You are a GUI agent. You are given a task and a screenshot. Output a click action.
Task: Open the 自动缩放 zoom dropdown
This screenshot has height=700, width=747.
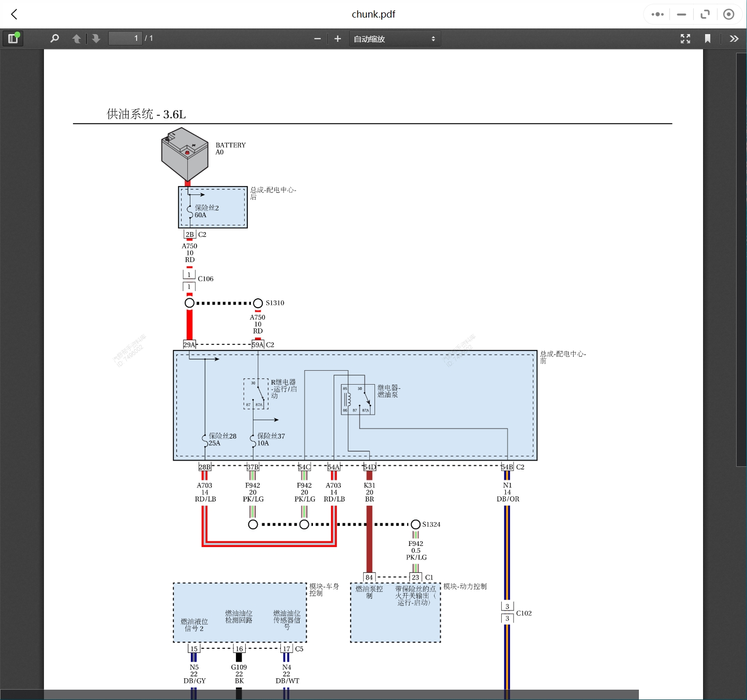(x=395, y=39)
